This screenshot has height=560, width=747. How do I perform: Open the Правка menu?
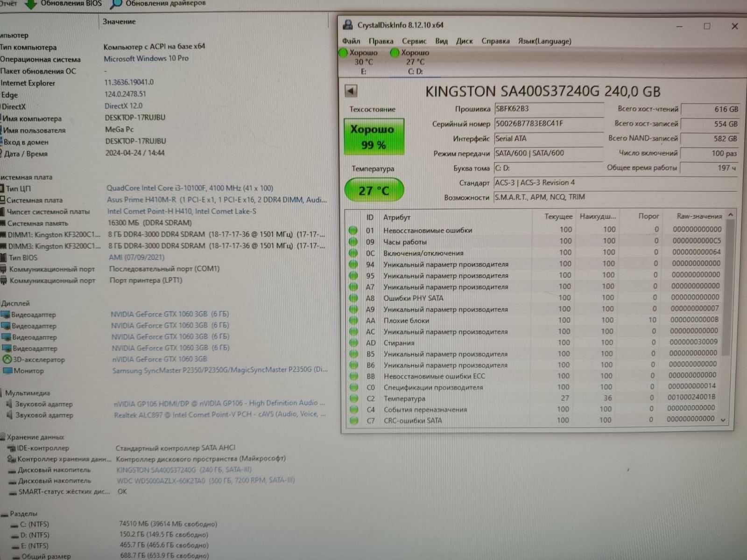pos(381,41)
